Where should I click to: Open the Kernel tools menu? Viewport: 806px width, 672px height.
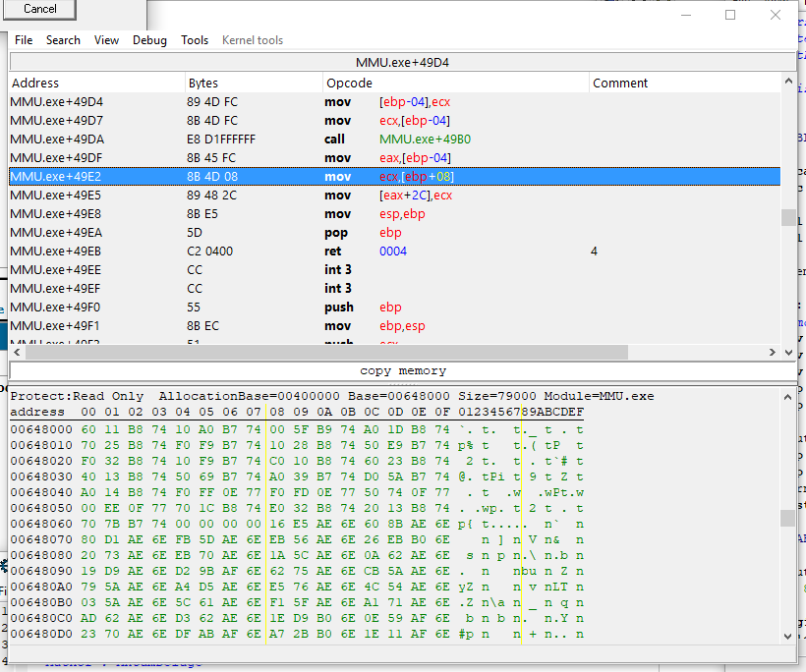pos(253,40)
